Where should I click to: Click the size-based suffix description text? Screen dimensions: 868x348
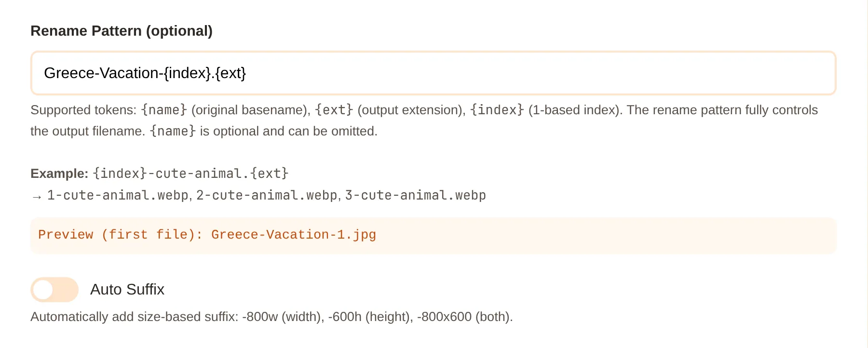pyautogui.click(x=271, y=317)
